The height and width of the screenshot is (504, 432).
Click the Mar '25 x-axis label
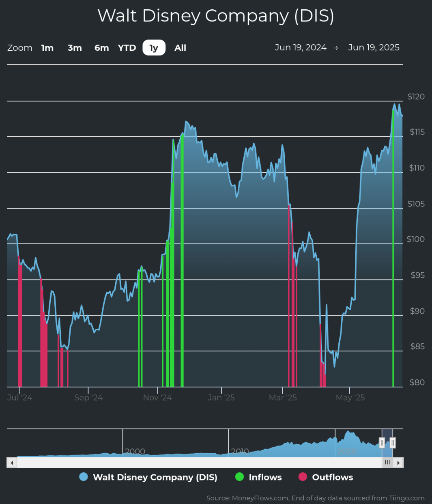(283, 398)
